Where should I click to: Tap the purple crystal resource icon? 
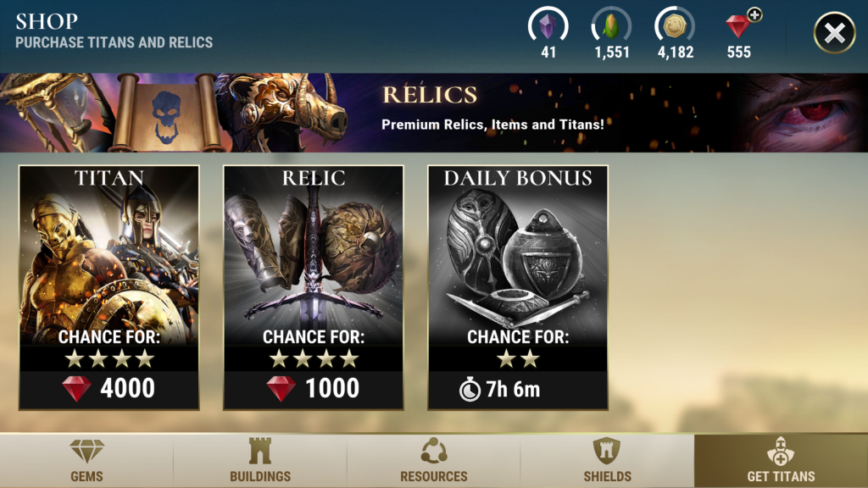click(548, 25)
